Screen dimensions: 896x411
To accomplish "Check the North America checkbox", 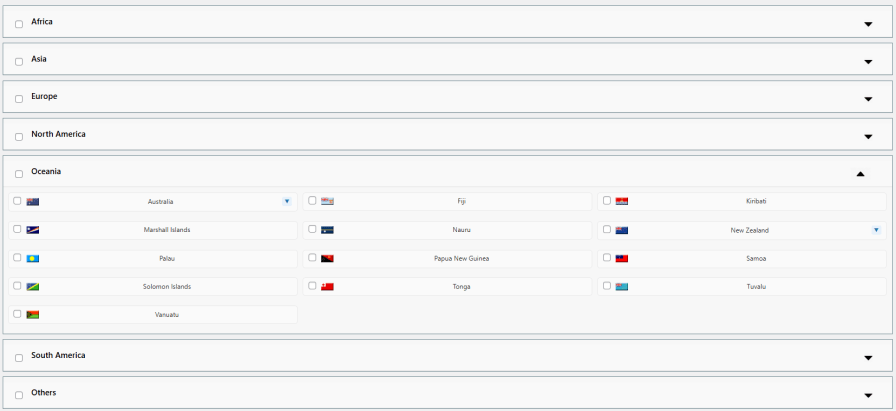I will [x=19, y=137].
